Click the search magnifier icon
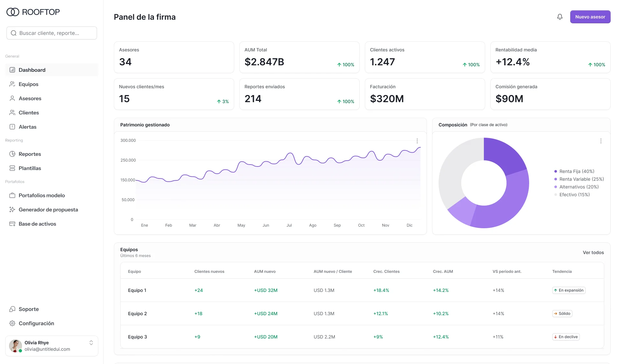The height and width of the screenshot is (364, 621). pos(14,33)
